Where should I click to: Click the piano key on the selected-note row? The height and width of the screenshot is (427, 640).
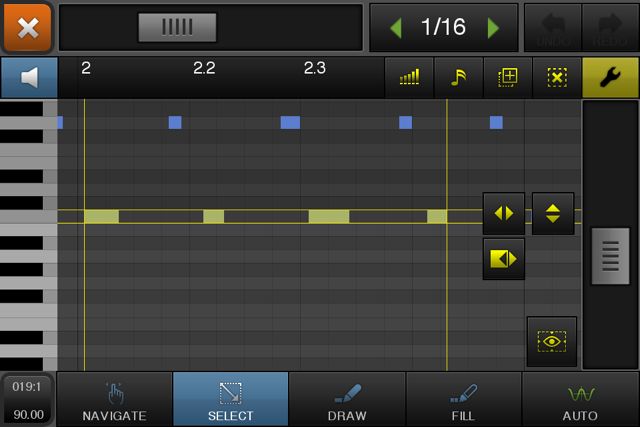[x=29, y=216]
